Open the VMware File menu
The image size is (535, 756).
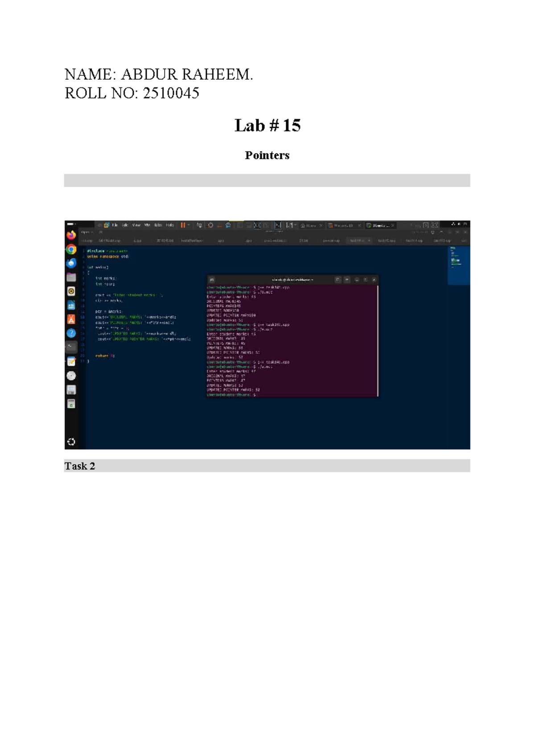[115, 226]
